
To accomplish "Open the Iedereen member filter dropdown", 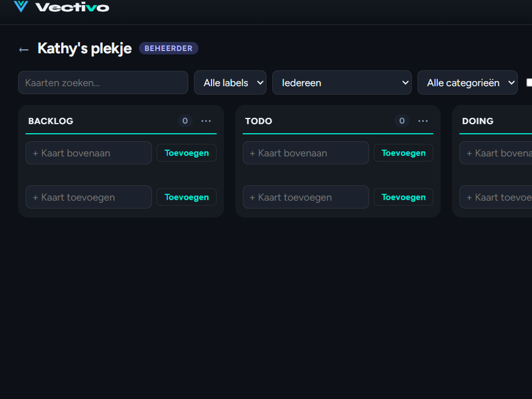I will [342, 82].
